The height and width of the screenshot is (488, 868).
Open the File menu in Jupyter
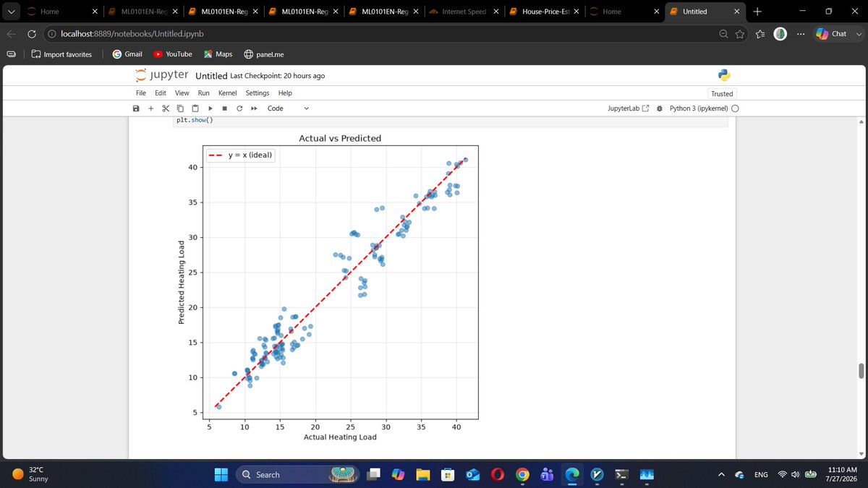pyautogui.click(x=141, y=93)
